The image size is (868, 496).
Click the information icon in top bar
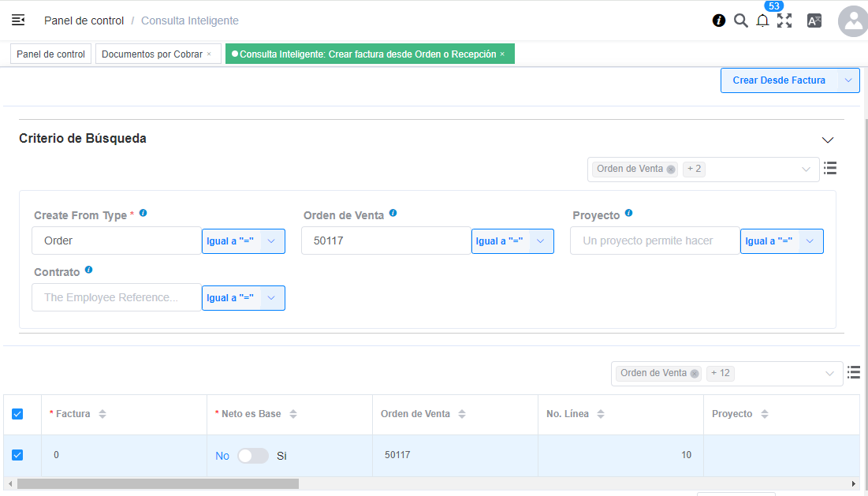click(x=719, y=21)
